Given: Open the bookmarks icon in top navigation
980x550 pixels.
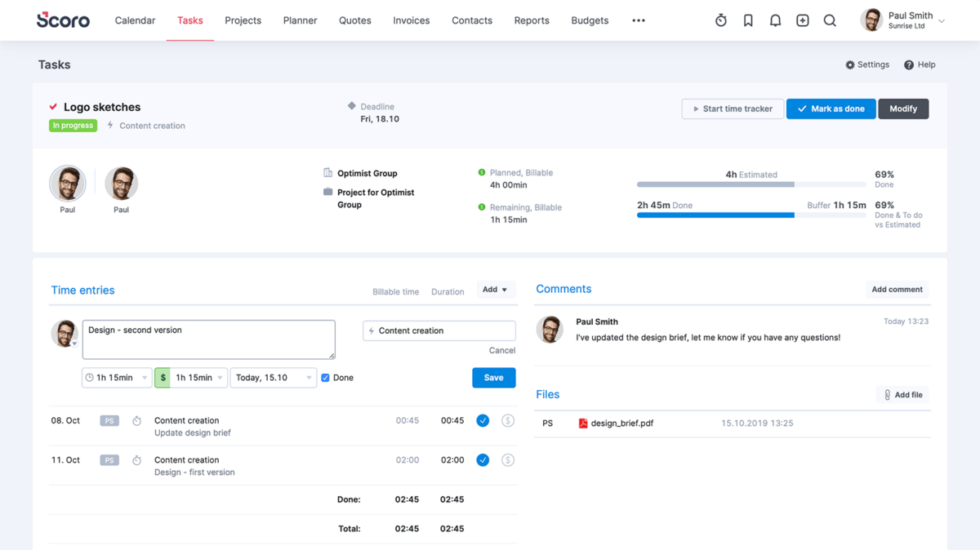Looking at the screenshot, I should (747, 20).
